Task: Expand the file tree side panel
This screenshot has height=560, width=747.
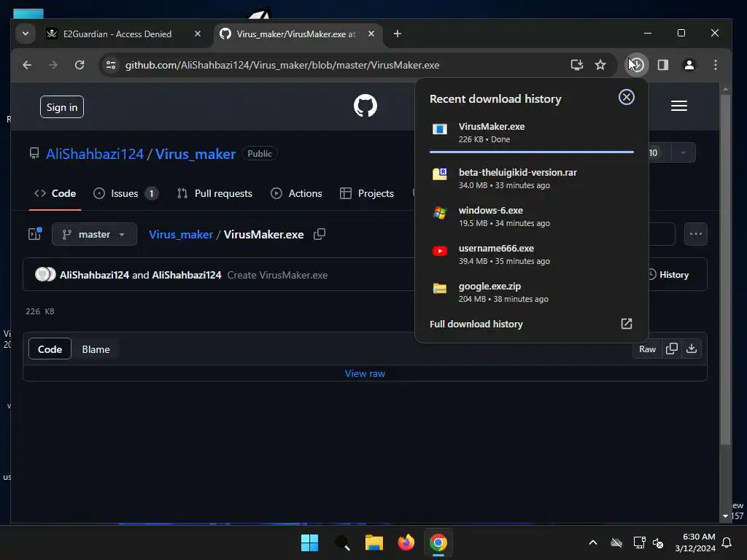Action: pyautogui.click(x=35, y=234)
